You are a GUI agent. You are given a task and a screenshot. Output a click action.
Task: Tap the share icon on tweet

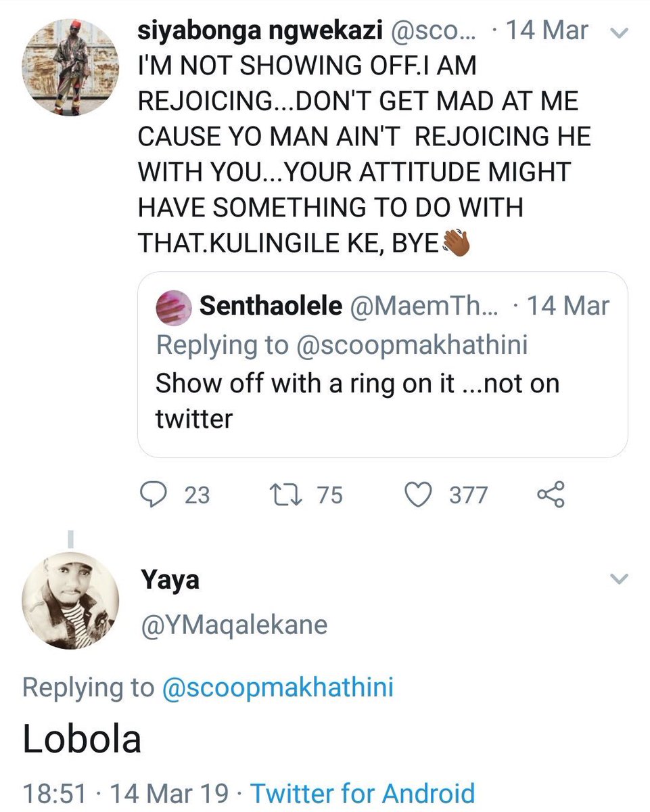coord(551,495)
